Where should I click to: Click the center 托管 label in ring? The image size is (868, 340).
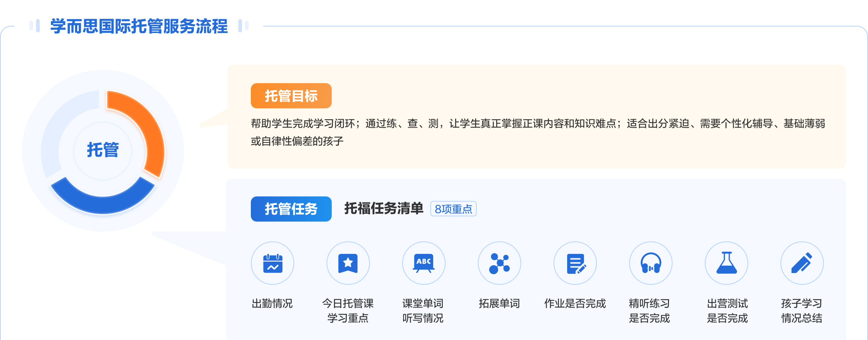[x=103, y=150]
